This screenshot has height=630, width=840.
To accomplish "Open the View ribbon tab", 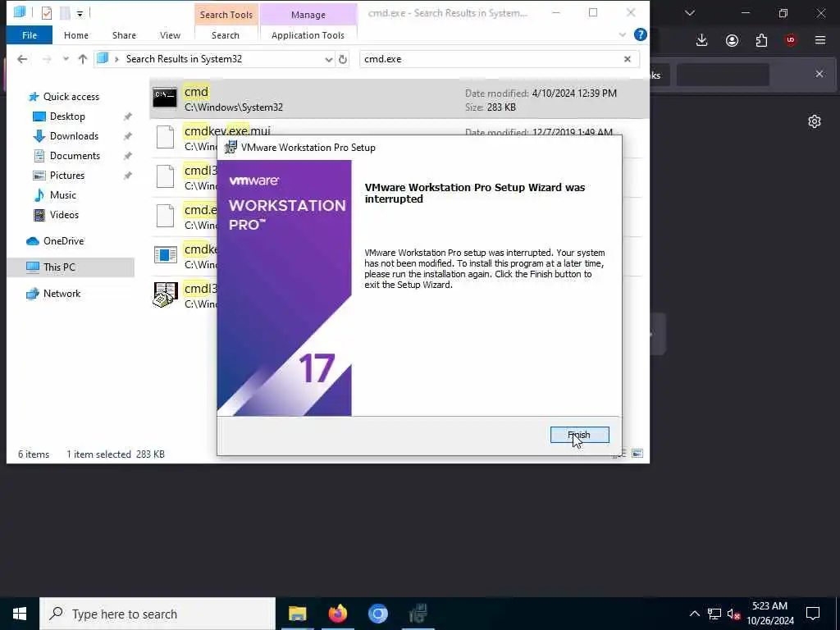I will coord(170,34).
